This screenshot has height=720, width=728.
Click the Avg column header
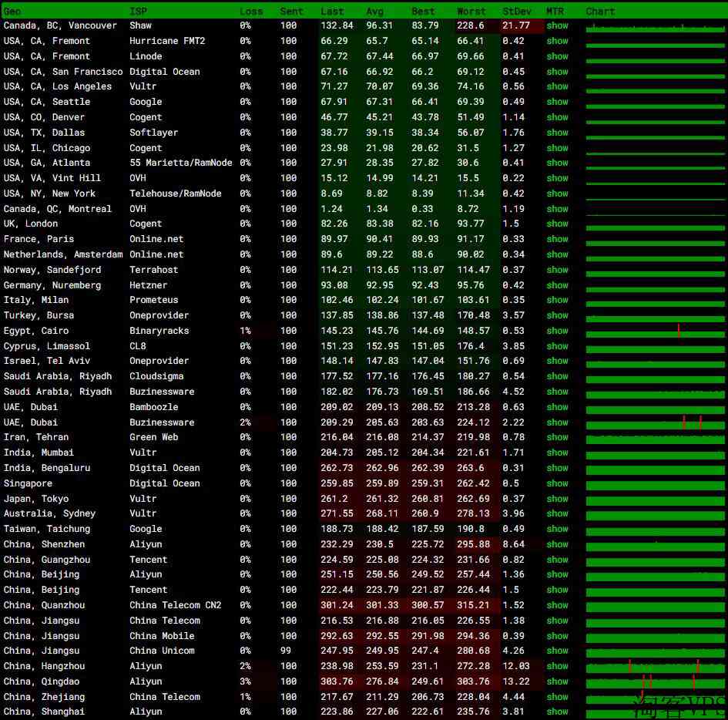(x=374, y=11)
